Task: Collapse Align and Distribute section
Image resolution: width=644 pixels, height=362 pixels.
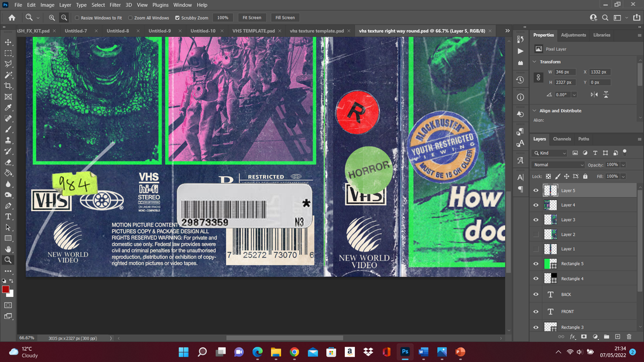Action: click(535, 111)
